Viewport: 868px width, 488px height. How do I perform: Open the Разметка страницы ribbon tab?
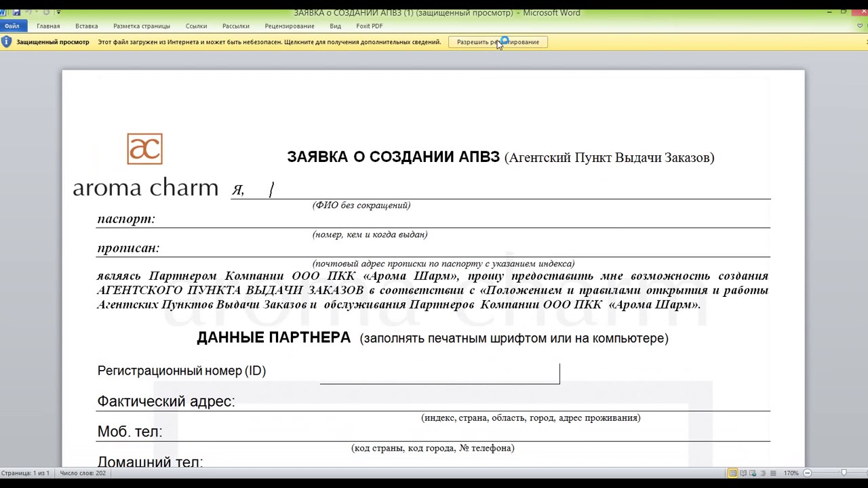coord(142,26)
